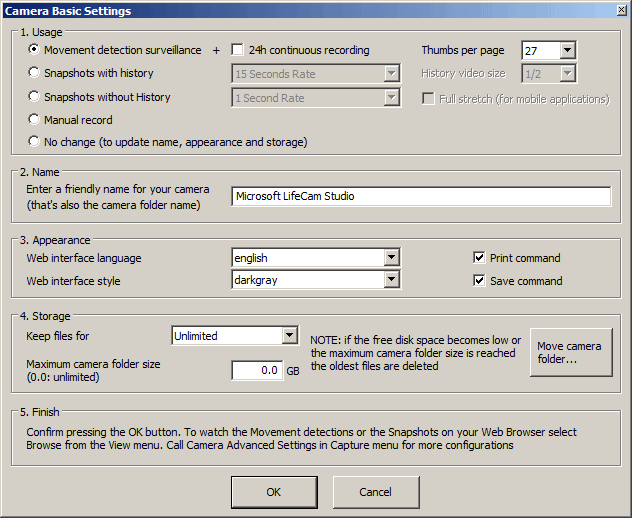Click the Cancel button

375,492
